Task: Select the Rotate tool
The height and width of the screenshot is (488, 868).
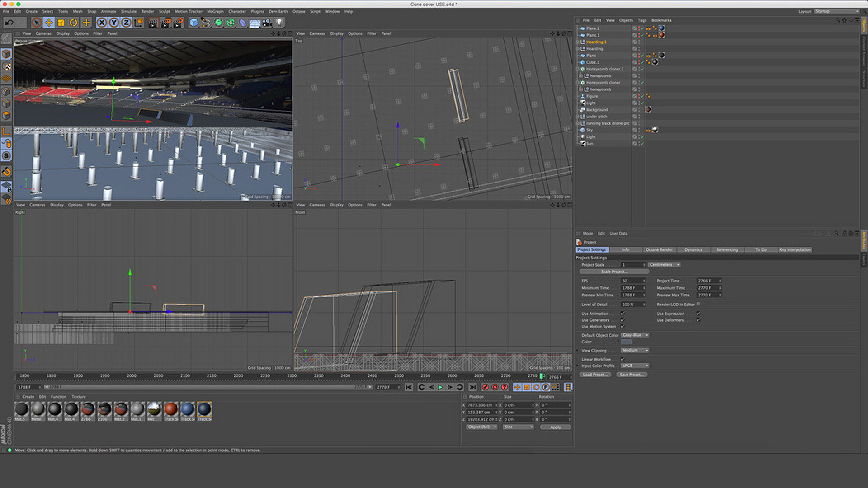Action: click(x=74, y=23)
